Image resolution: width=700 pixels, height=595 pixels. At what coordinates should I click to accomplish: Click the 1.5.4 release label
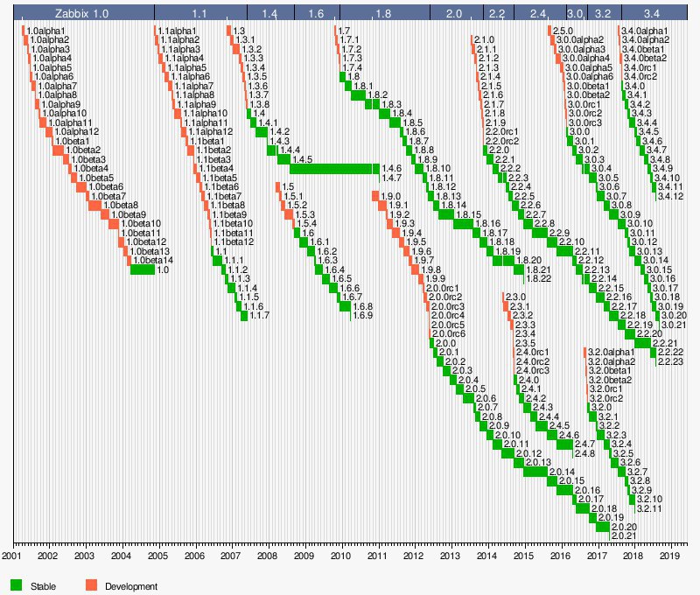point(307,224)
